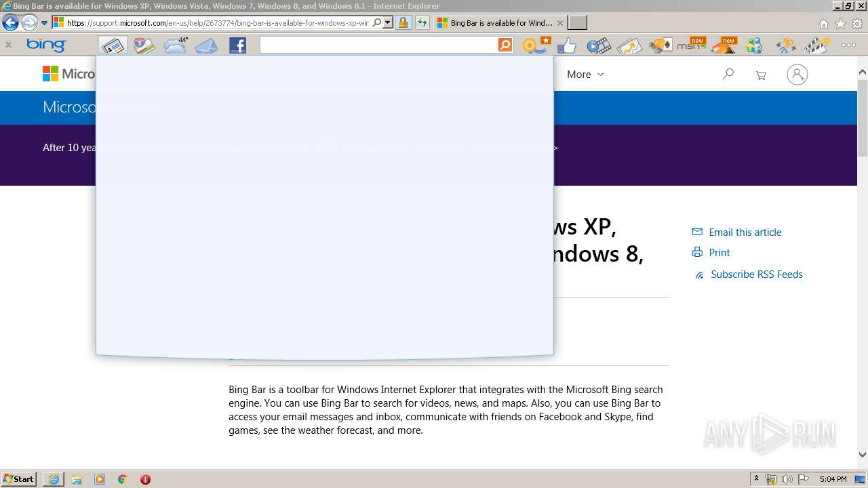Open the media player taskbar icon
The width and height of the screenshot is (868, 488).
[x=100, y=479]
